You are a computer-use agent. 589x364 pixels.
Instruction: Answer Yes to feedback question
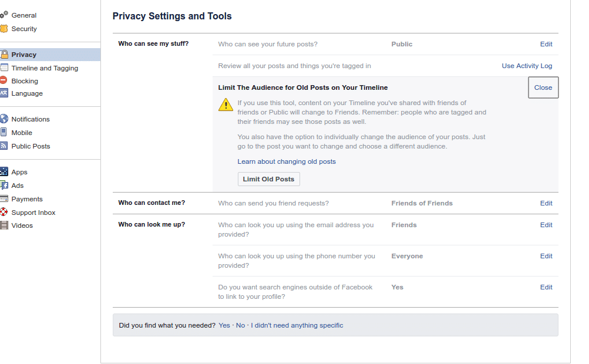pos(224,325)
